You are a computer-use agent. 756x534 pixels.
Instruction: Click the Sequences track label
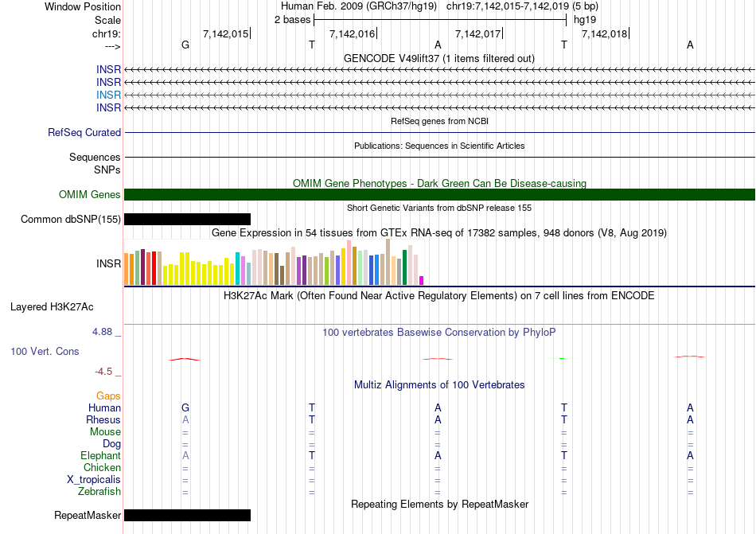tap(95, 157)
